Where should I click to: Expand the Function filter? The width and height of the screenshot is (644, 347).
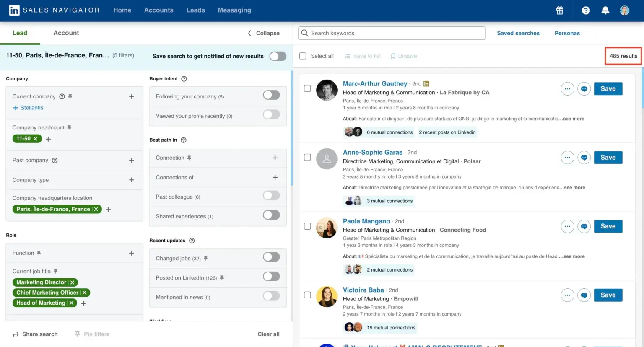coord(132,253)
